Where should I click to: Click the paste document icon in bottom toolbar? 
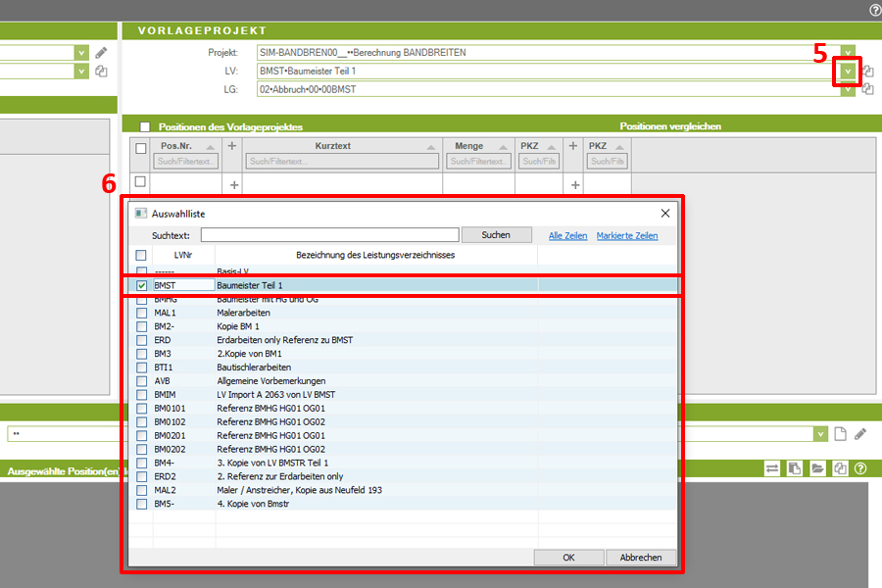tap(795, 468)
